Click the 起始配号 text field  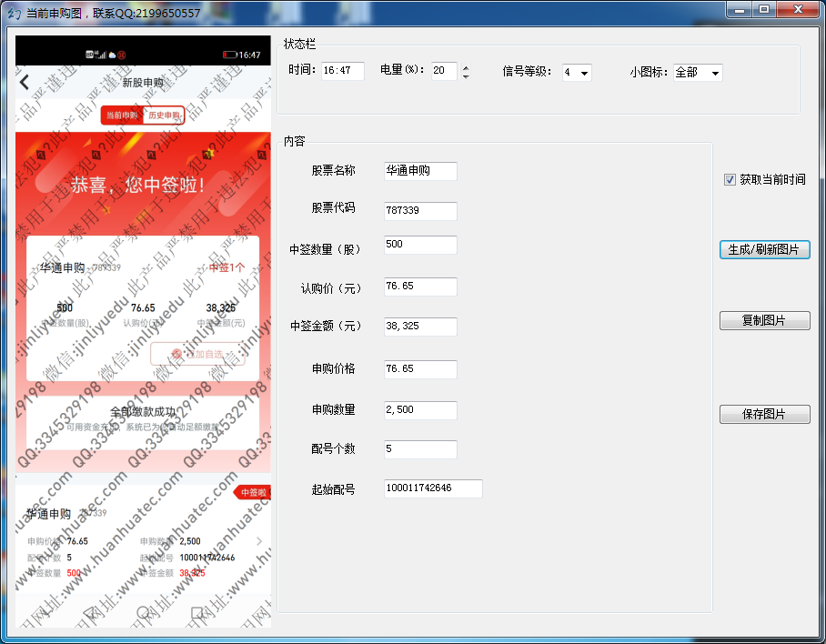[x=433, y=489]
